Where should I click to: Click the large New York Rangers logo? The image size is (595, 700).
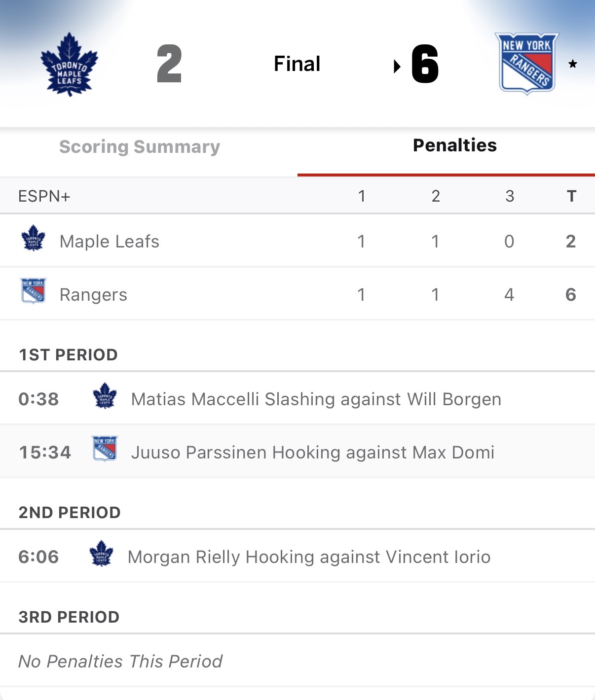point(526,64)
